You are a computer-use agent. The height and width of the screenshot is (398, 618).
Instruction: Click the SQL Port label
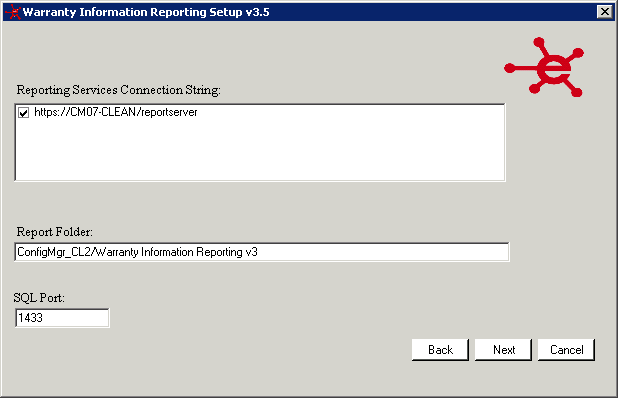pyautogui.click(x=39, y=298)
